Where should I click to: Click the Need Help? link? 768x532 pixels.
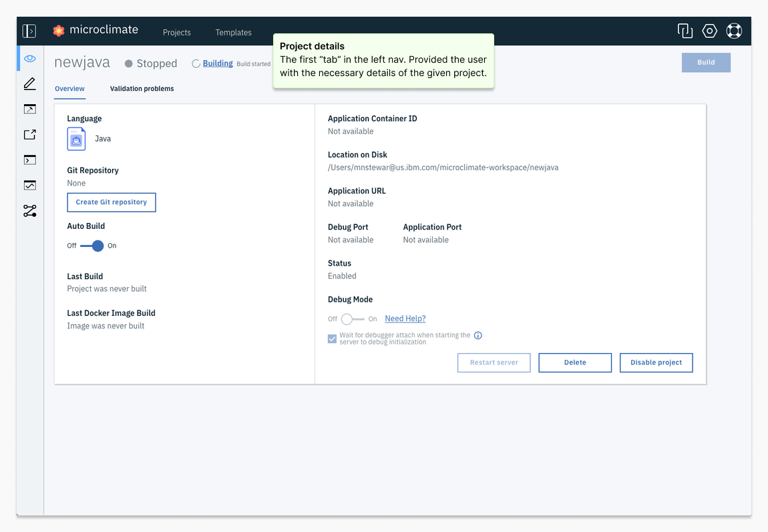(405, 319)
